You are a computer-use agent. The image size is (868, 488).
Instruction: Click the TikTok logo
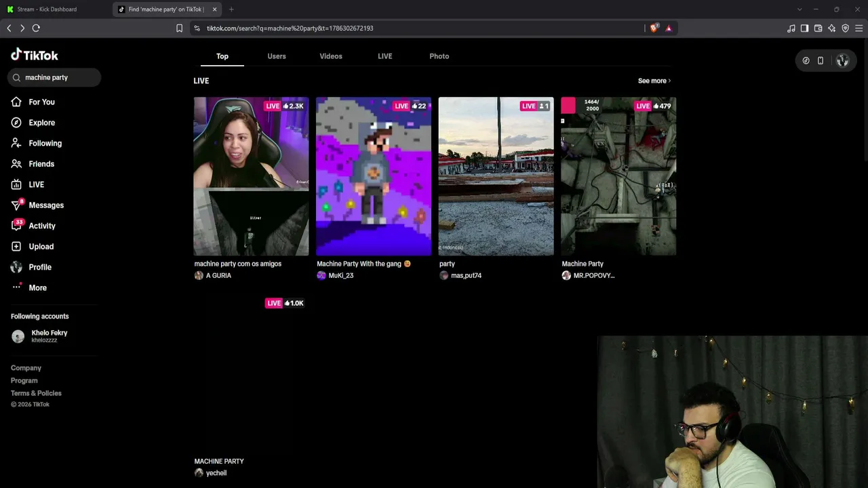[35, 55]
